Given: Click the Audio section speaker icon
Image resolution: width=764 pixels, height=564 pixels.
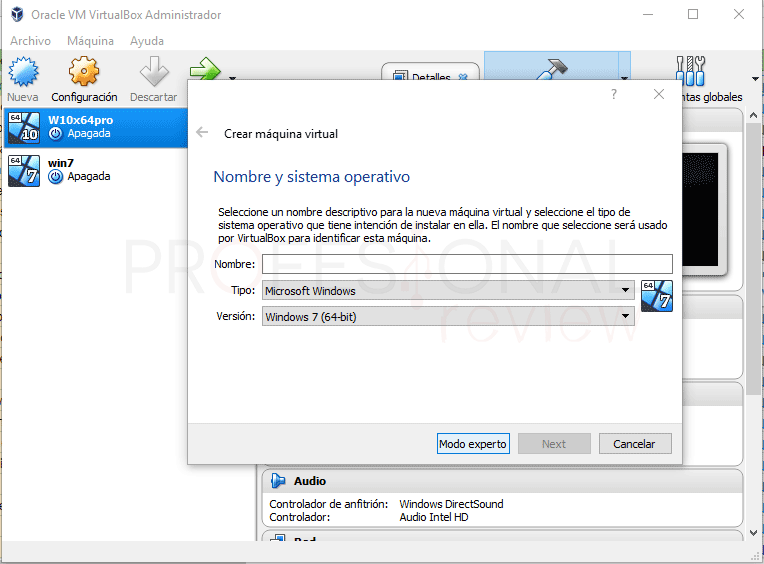Looking at the screenshot, I should (278, 481).
